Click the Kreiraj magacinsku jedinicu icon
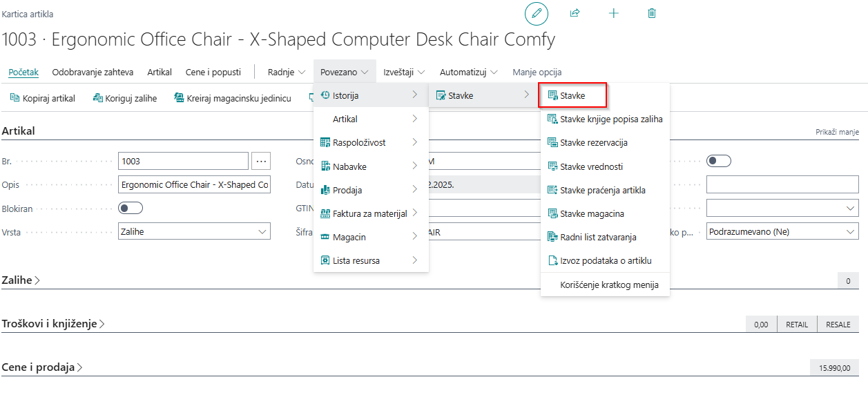 179,98
